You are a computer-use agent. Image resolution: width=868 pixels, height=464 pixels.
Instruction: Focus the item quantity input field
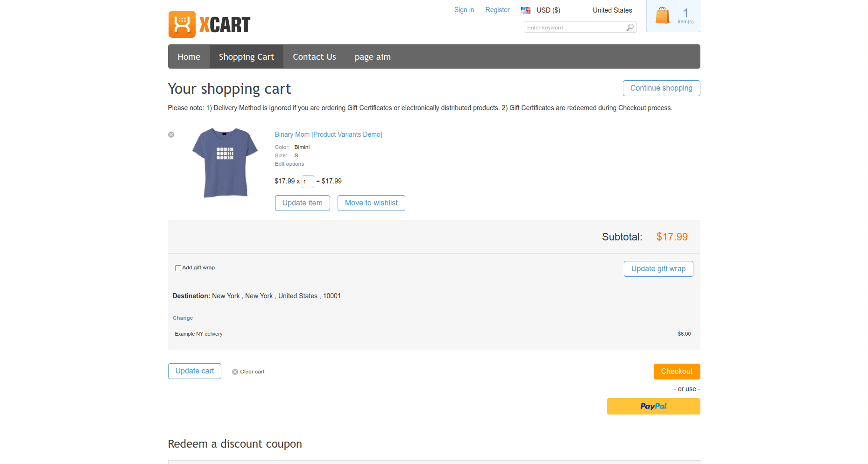pyautogui.click(x=308, y=182)
